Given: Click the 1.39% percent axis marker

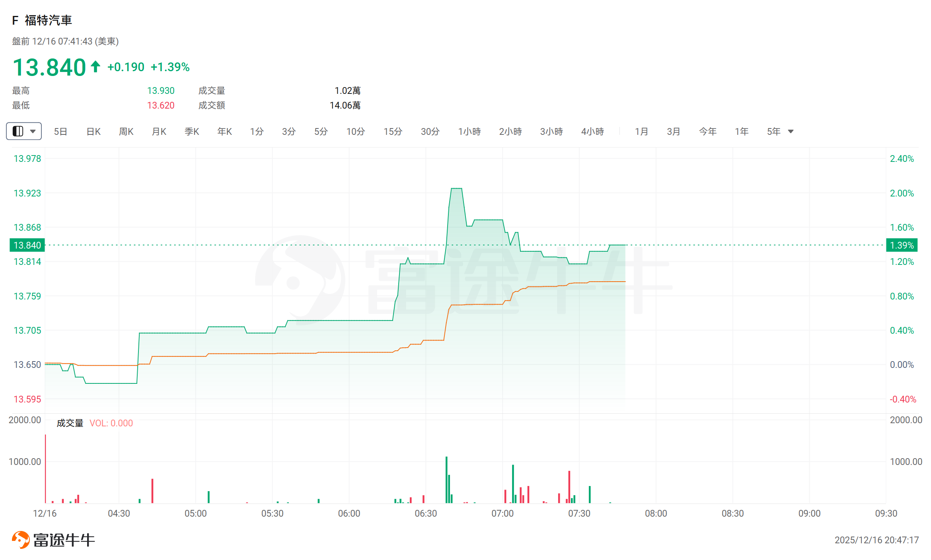Looking at the screenshot, I should click(902, 245).
